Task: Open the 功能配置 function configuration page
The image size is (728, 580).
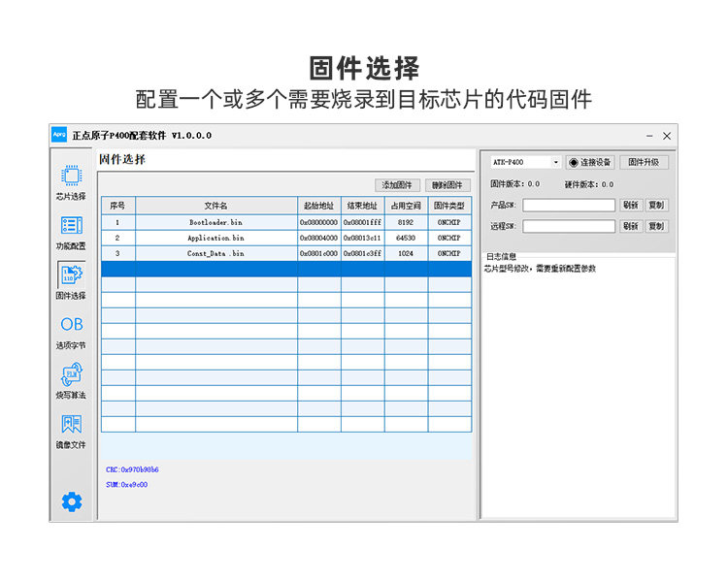Action: [x=71, y=233]
